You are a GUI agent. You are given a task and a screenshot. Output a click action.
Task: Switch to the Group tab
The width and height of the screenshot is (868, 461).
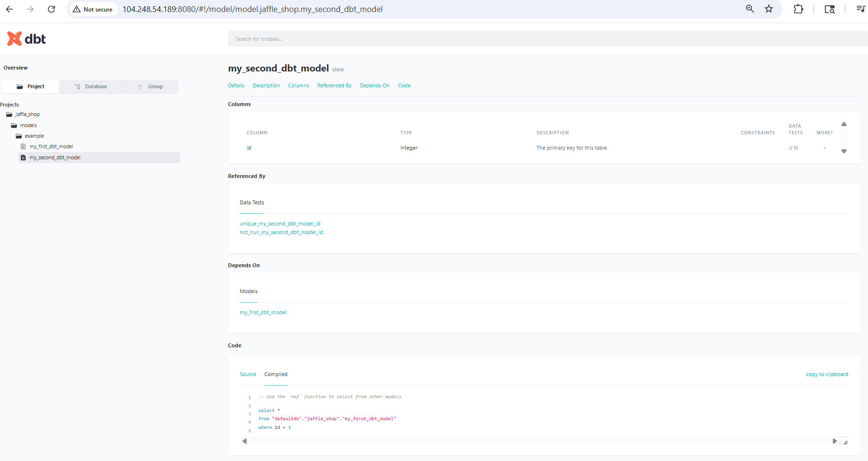click(x=151, y=86)
